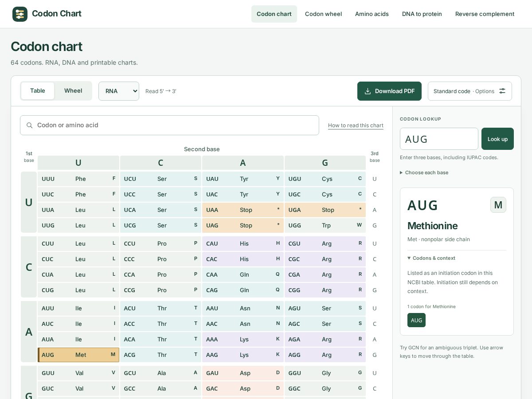The width and height of the screenshot is (532, 399).
Task: Collapse Codons & context section
Action: point(431,258)
